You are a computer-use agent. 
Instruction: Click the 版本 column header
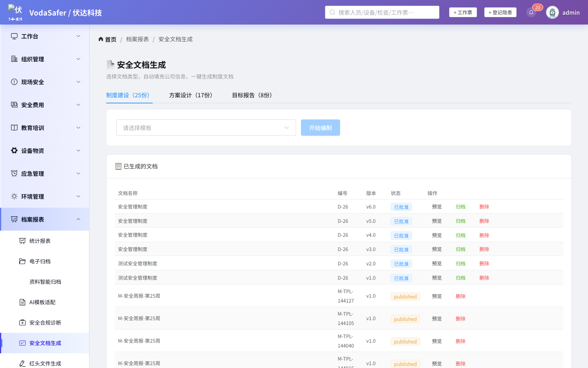coord(371,193)
